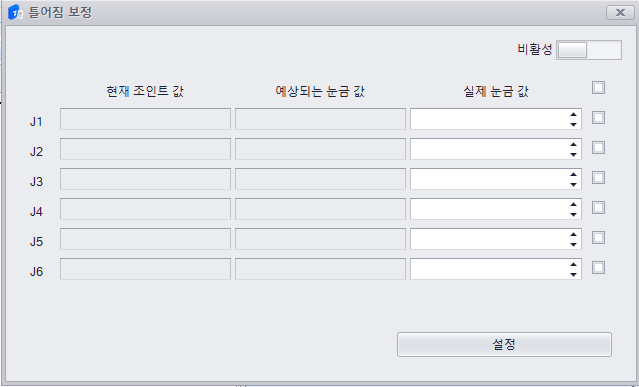Close the 틀어짐 보정 dialog
Screen dimensions: 639x387
pyautogui.click(x=620, y=13)
